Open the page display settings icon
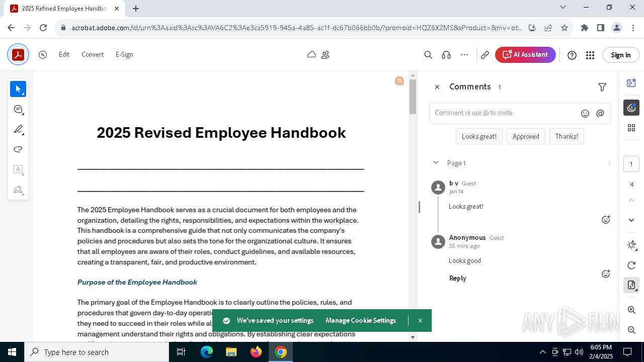This screenshot has width=644, height=362. point(631,285)
